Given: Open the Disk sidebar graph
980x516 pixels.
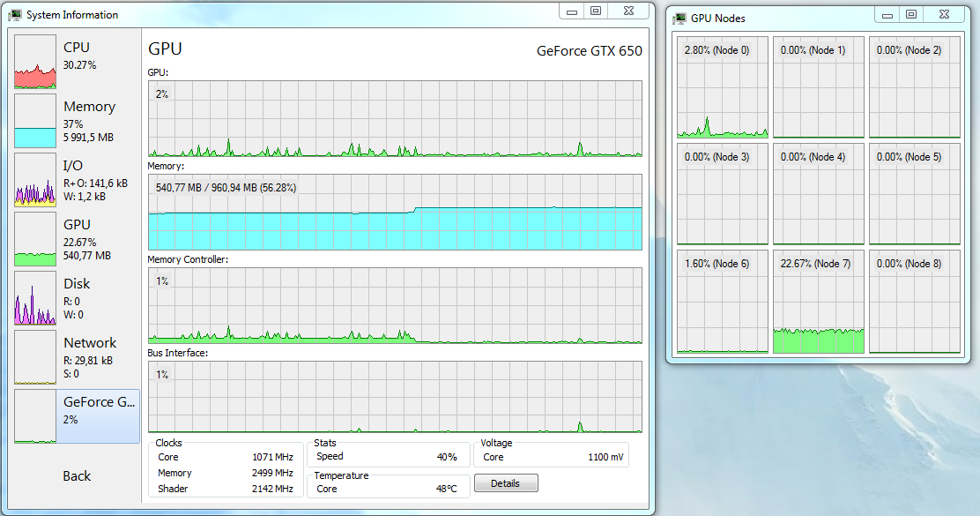Looking at the screenshot, I should click(35, 298).
